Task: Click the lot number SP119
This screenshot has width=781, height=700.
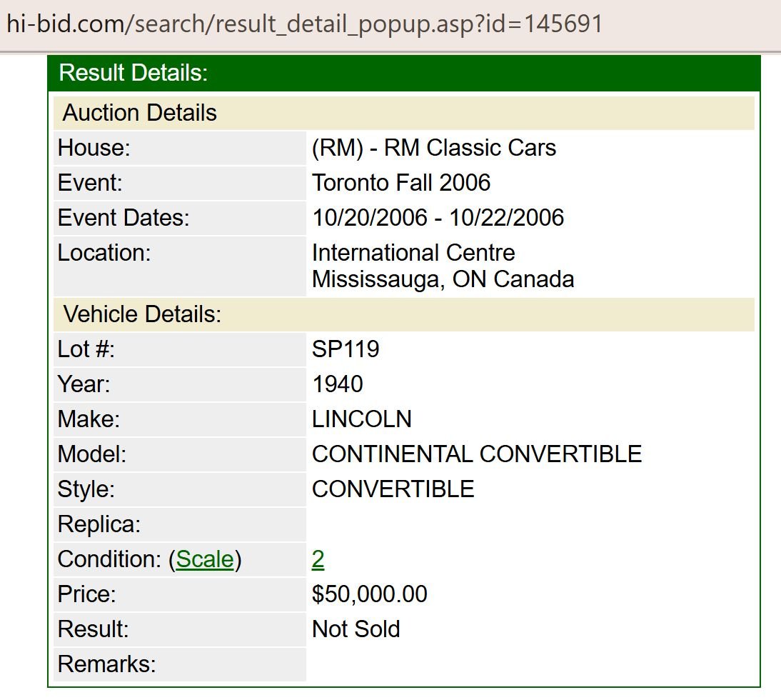Action: coord(346,349)
